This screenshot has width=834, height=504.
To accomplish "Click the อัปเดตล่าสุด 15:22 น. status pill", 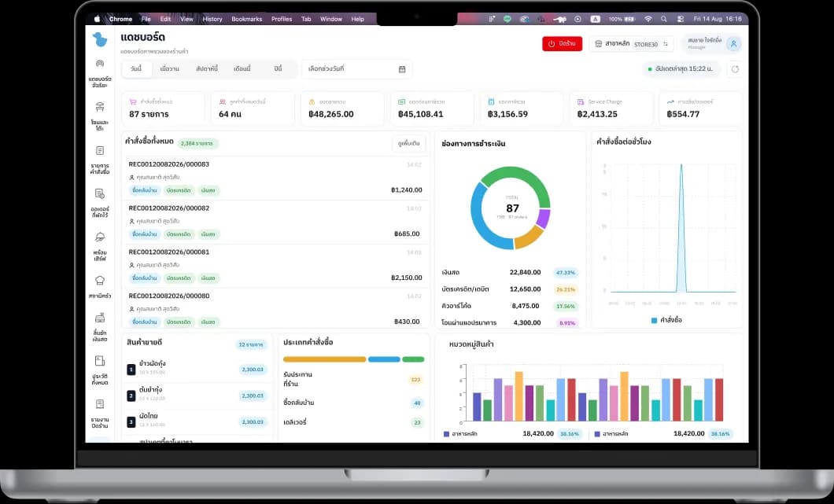I will pos(681,69).
